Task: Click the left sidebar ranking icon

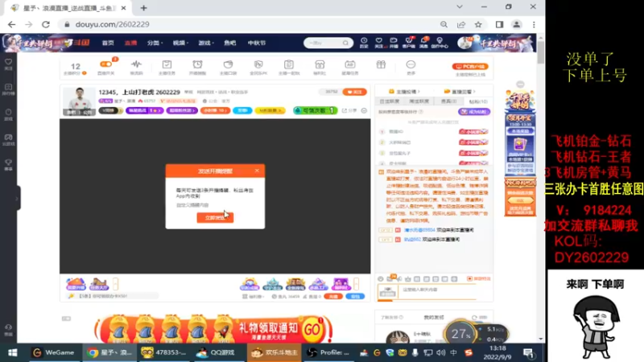Action: click(9, 87)
